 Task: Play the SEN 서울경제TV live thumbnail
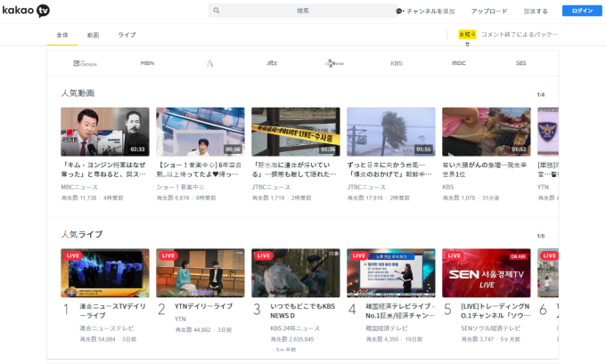[x=486, y=273]
